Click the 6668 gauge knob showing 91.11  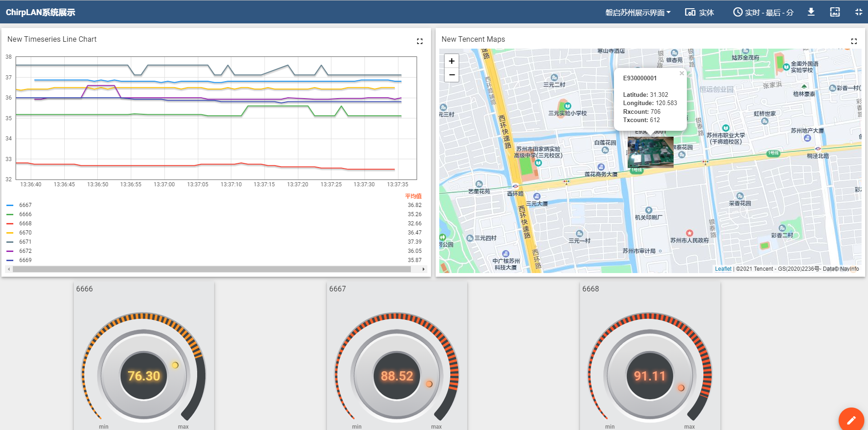pos(650,376)
